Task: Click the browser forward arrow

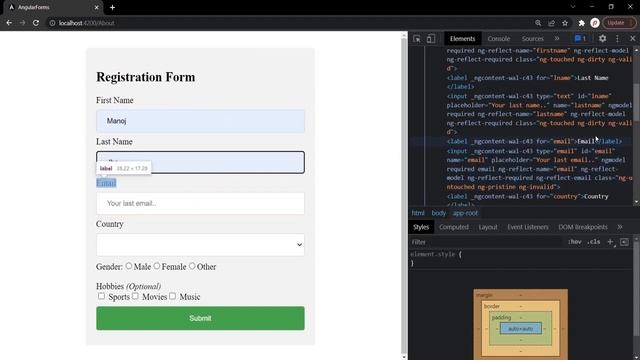Action: coord(22,23)
